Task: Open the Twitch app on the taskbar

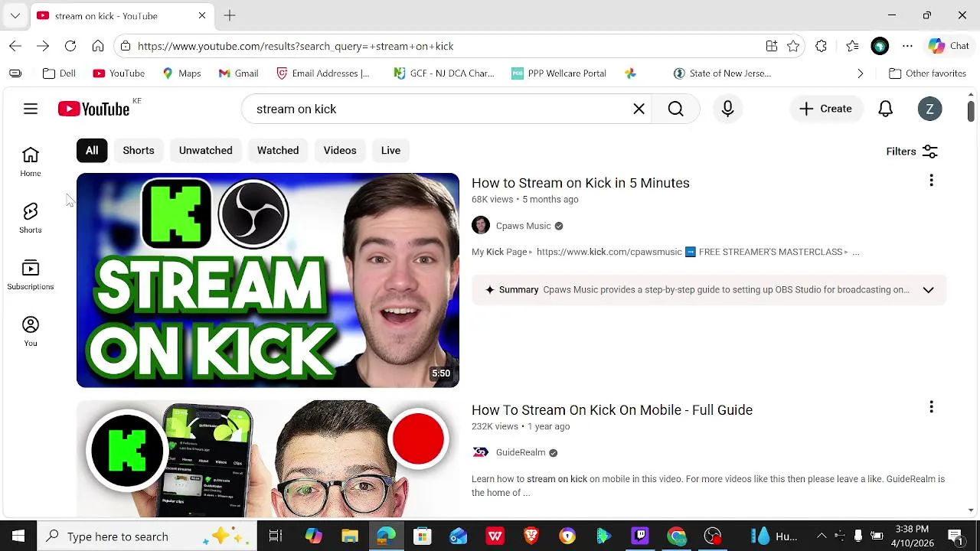Action: (x=640, y=536)
